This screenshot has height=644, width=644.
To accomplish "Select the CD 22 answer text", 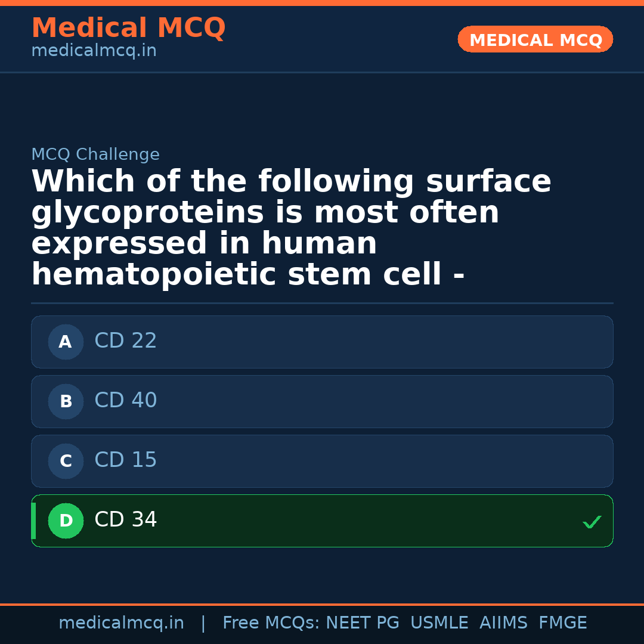I will tap(125, 341).
